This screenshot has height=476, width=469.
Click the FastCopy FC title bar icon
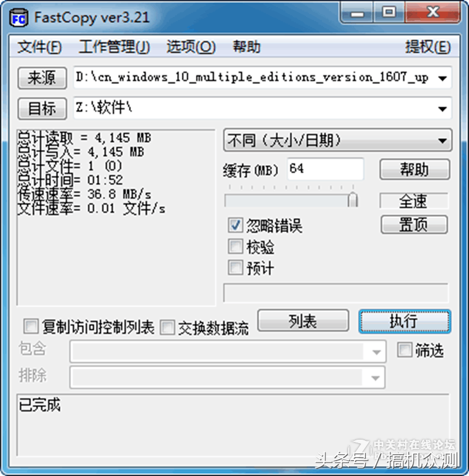pos(19,18)
